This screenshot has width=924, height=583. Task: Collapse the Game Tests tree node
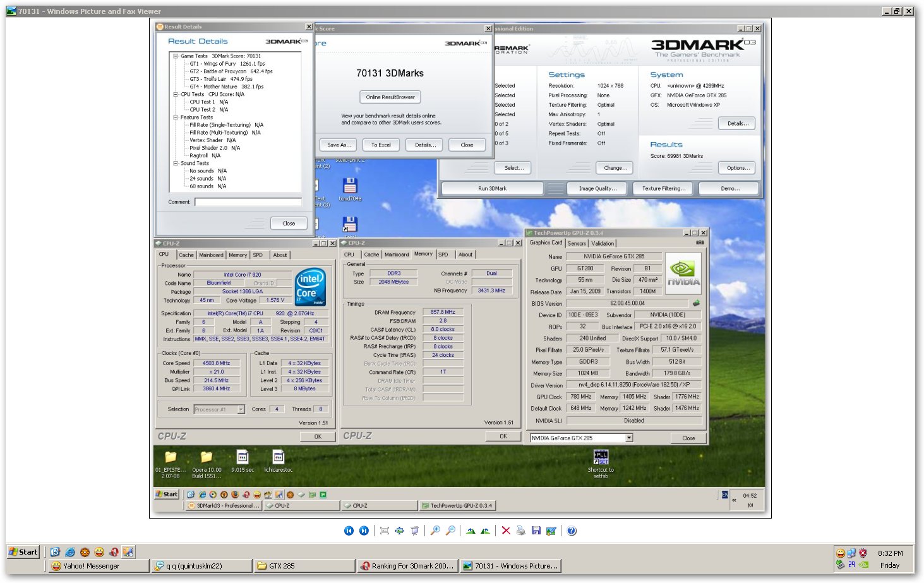tap(176, 56)
